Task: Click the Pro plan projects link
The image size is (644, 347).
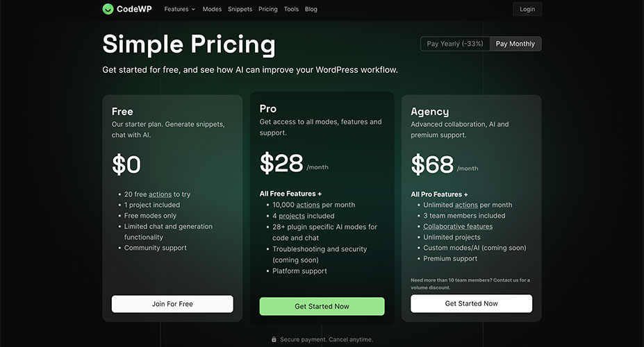Action: pyautogui.click(x=292, y=216)
